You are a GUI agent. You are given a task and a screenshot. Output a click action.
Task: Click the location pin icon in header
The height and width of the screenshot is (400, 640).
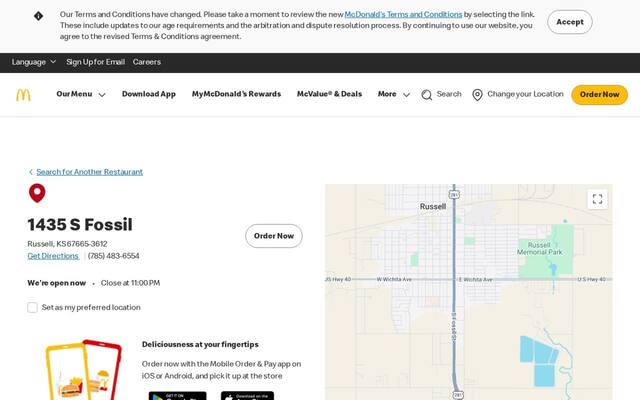[x=477, y=95]
